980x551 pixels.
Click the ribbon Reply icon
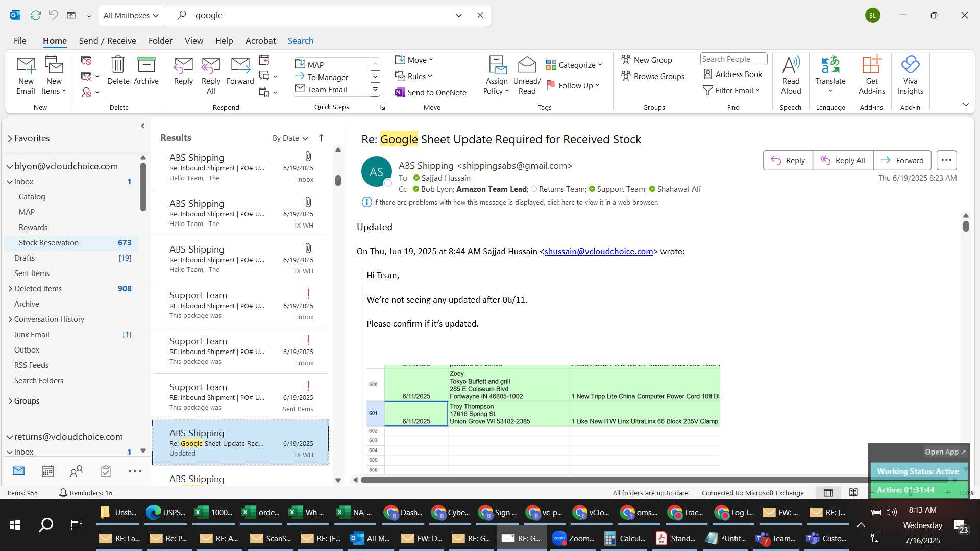pos(183,70)
